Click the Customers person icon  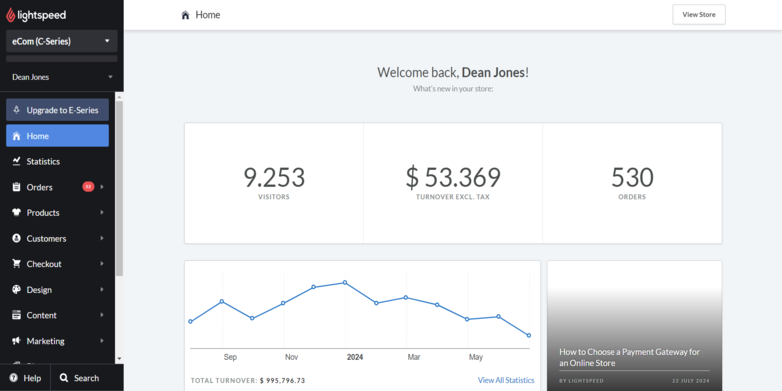[x=16, y=238]
